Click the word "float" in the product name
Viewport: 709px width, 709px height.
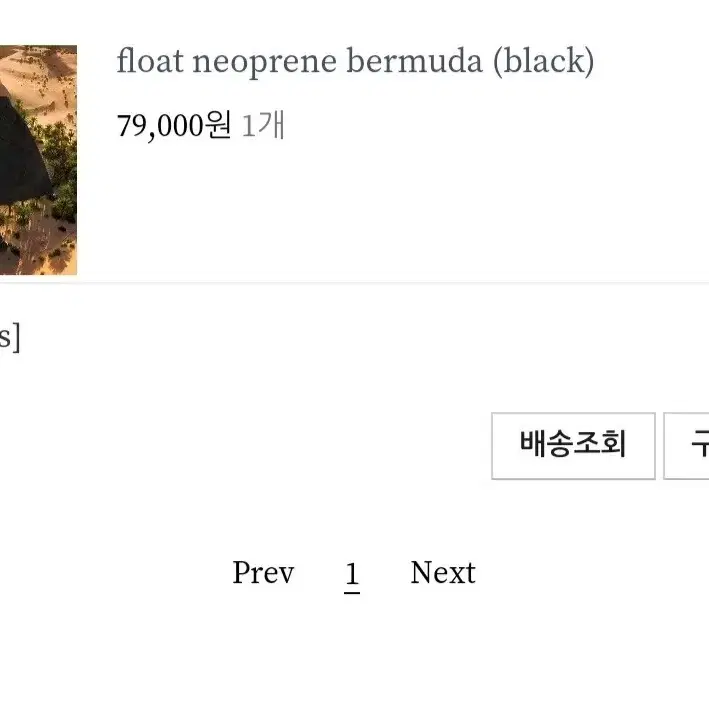(149, 63)
